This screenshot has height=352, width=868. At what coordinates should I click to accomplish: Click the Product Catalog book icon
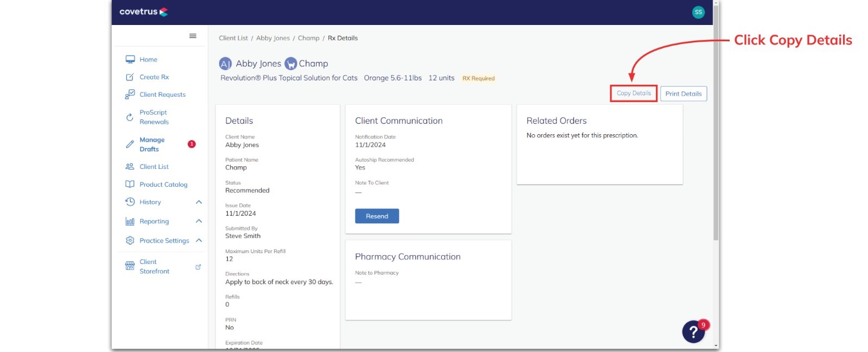pos(130,184)
